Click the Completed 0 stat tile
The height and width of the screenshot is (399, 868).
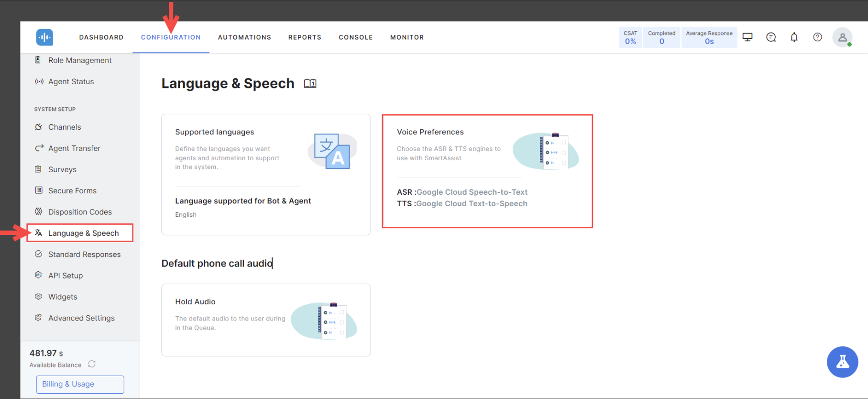pyautogui.click(x=662, y=37)
